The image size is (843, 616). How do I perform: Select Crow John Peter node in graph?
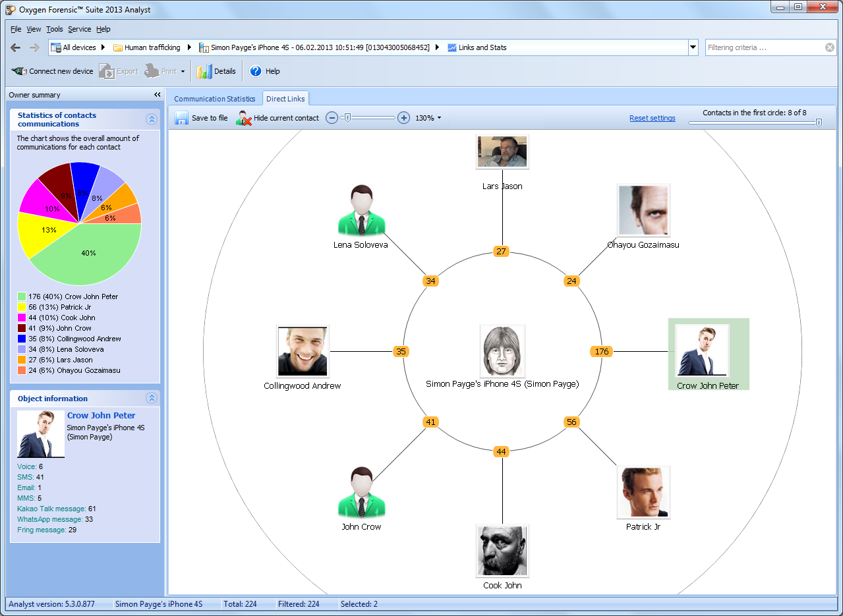(709, 354)
